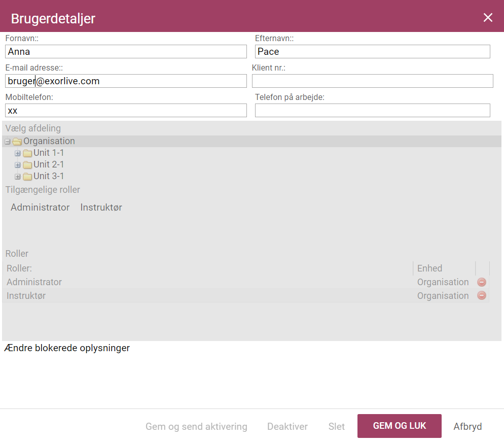Focus the Klient nr. input field

(373, 81)
